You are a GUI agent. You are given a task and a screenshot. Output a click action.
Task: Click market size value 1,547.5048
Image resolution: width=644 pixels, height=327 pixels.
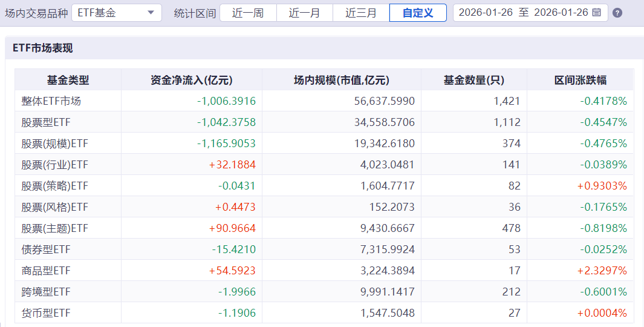point(387,313)
